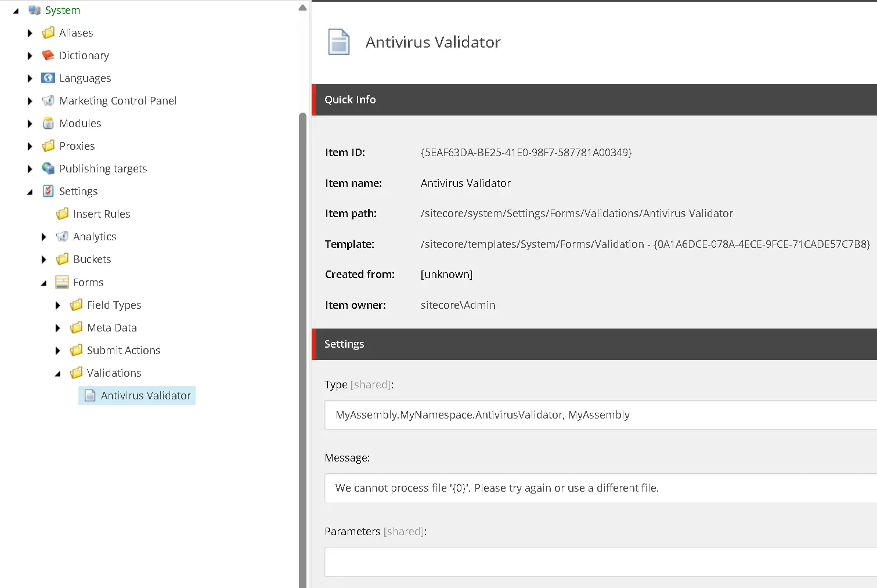Viewport: 877px width, 588px height.
Task: Collapse the Settings section header
Action: click(594, 344)
